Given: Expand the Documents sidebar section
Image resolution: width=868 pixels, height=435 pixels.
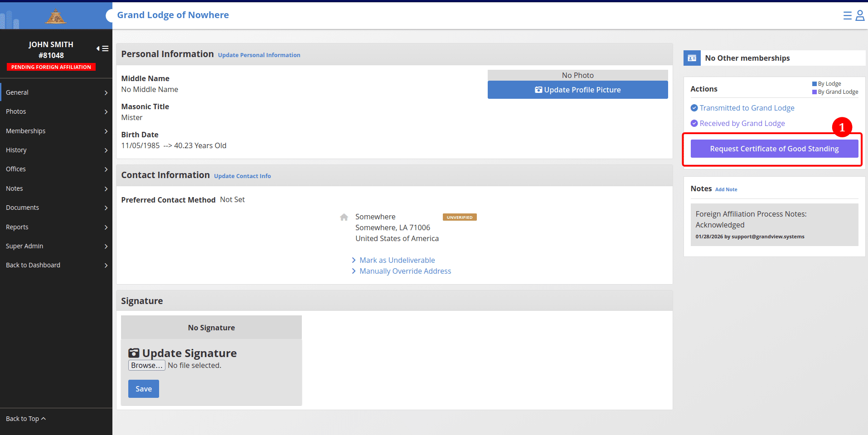Looking at the screenshot, I should 56,208.
